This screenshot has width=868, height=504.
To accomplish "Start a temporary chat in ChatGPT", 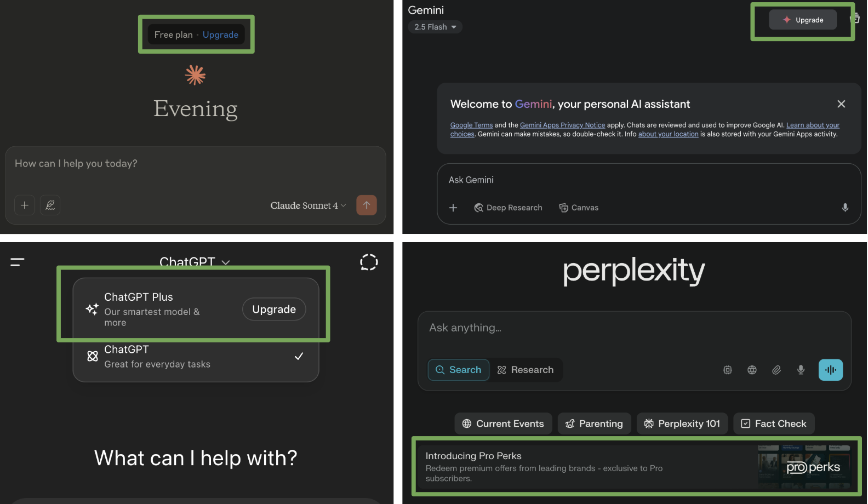I will click(x=369, y=262).
